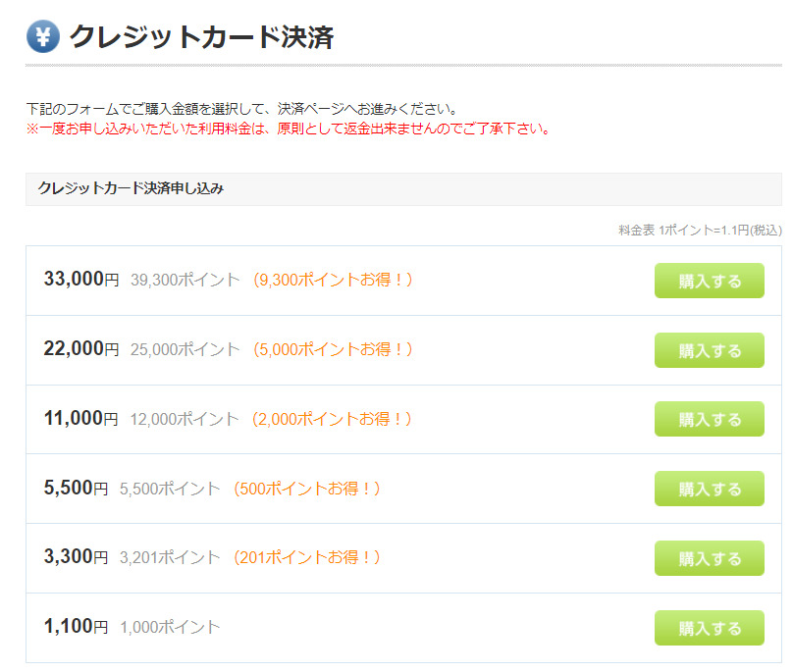Click the クレジットカード決済申し込み section header

[403, 188]
